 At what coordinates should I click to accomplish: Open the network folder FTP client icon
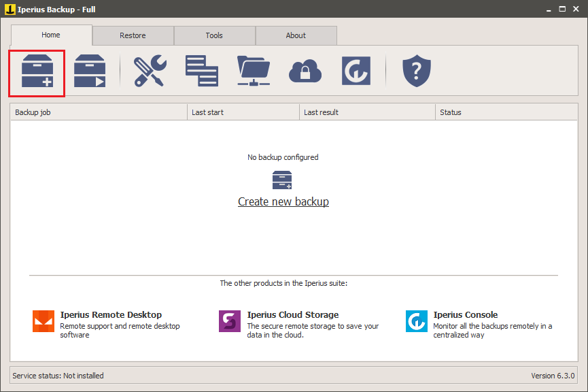254,71
